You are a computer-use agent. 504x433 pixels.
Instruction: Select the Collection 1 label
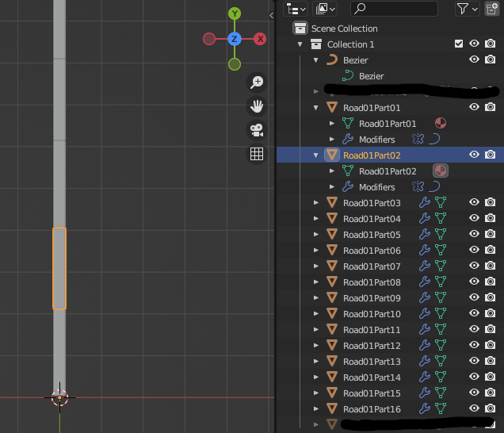click(x=351, y=44)
